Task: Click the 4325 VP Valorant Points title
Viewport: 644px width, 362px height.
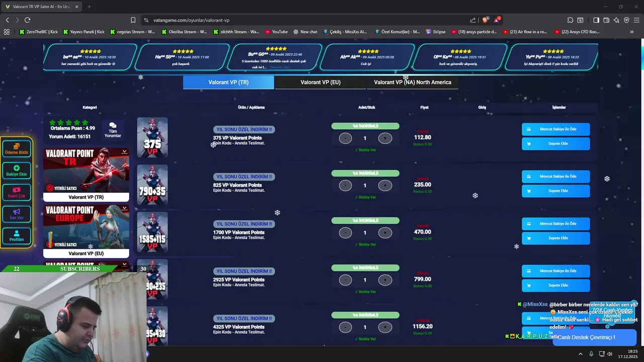Action: [238, 327]
